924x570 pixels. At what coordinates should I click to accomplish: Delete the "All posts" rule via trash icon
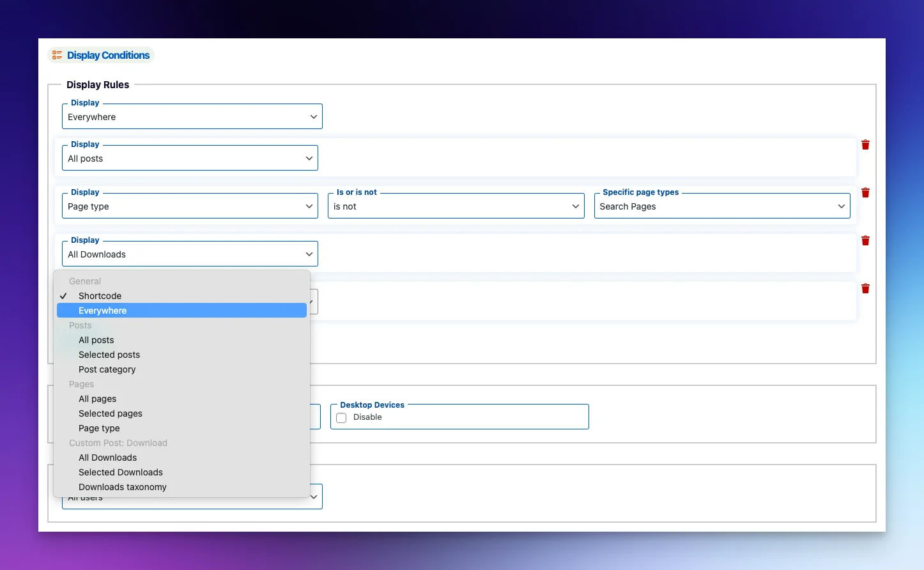tap(865, 144)
